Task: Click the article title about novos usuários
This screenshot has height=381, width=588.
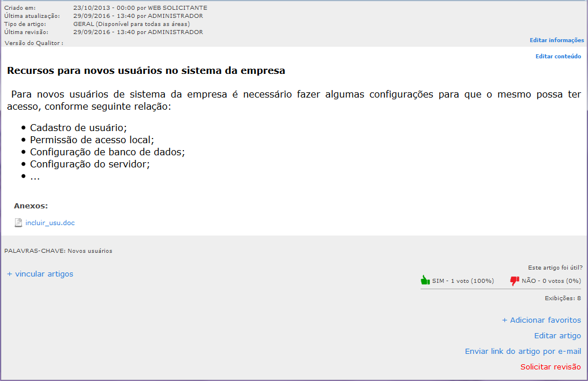Action: 146,71
